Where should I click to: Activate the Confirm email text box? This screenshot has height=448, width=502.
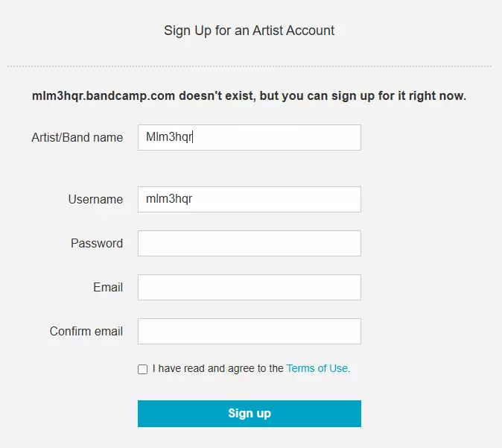click(249, 331)
